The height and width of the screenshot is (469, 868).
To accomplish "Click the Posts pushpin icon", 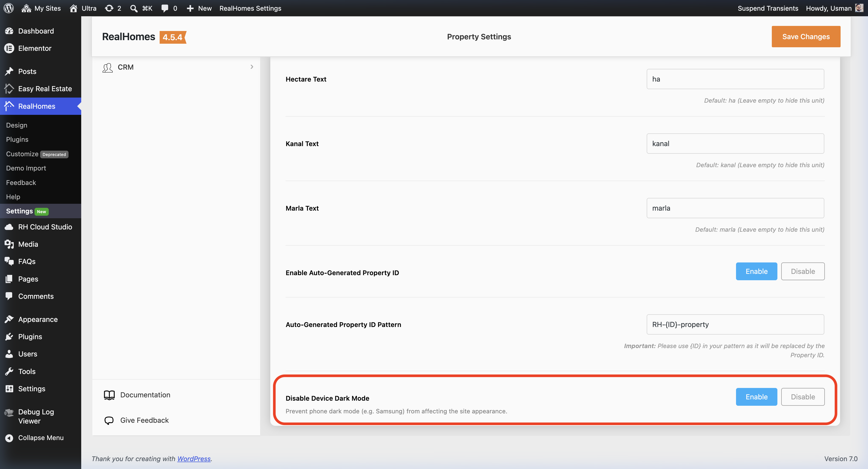I will pos(9,71).
